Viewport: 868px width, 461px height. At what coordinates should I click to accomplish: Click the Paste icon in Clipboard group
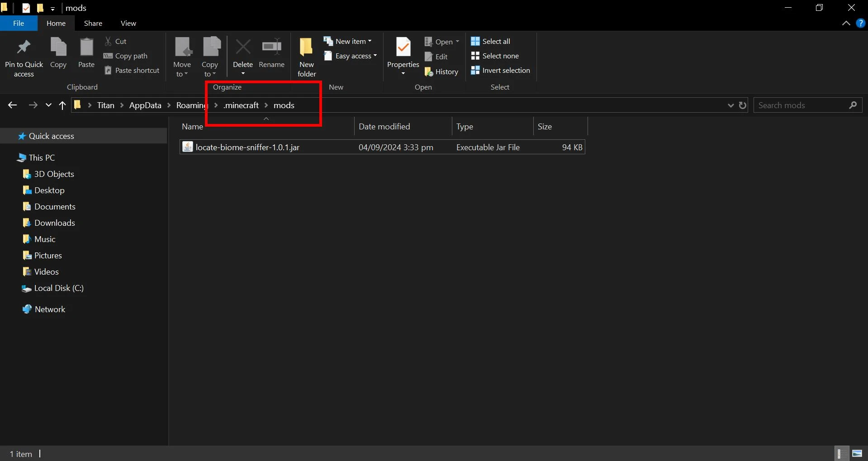(86, 48)
